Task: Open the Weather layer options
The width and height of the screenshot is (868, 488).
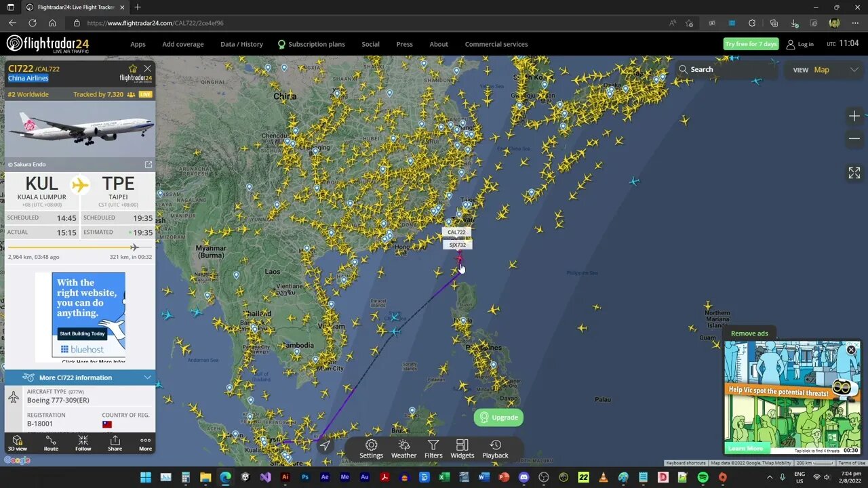Action: pyautogui.click(x=403, y=449)
